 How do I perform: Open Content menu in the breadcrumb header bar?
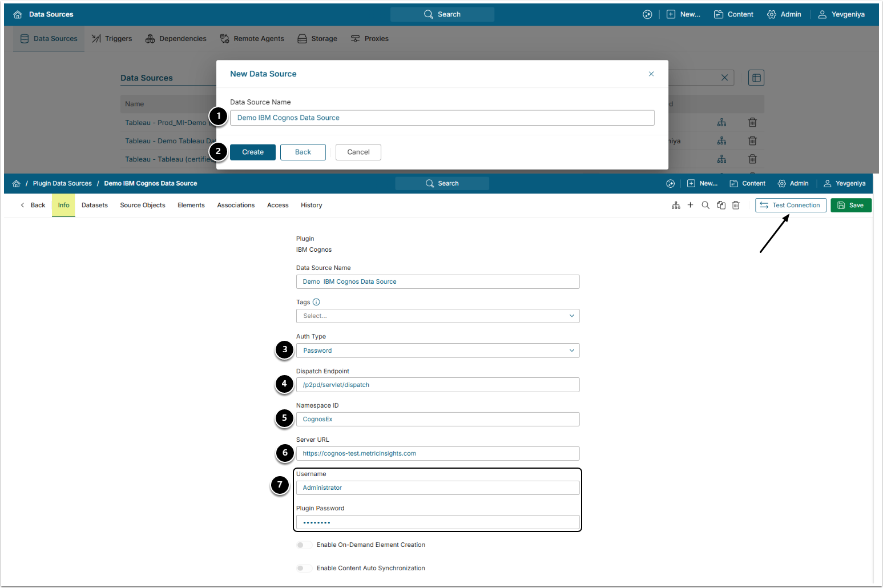click(747, 184)
